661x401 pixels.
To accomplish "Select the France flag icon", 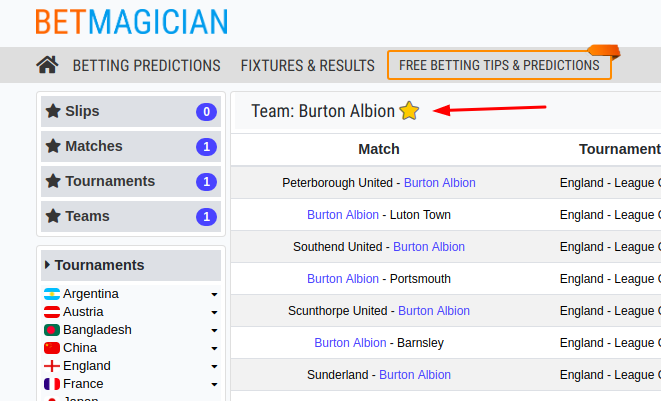I will pos(52,384).
